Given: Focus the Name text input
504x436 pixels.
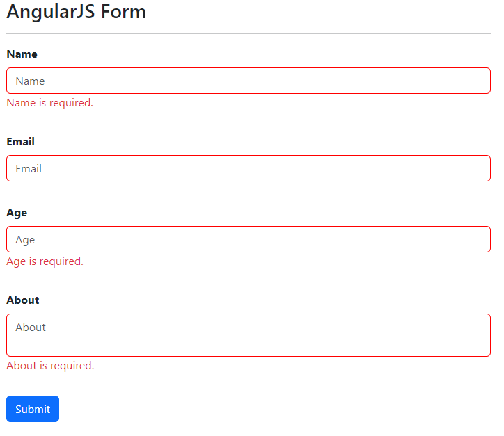Looking at the screenshot, I should 249,81.
